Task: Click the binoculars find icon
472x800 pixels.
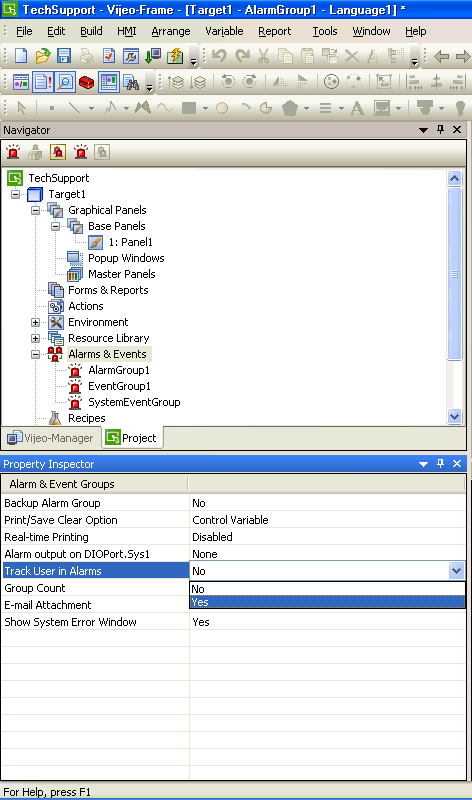Action: point(131,82)
